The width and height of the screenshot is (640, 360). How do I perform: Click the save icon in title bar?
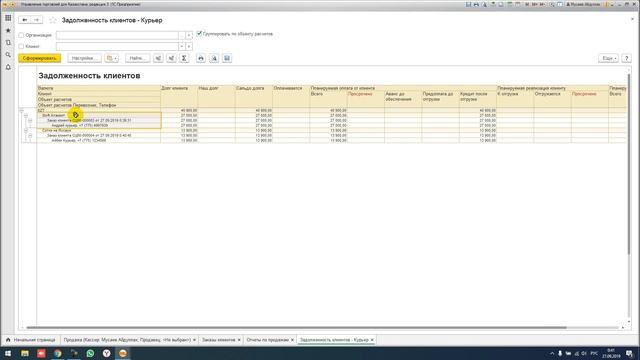(468, 4)
